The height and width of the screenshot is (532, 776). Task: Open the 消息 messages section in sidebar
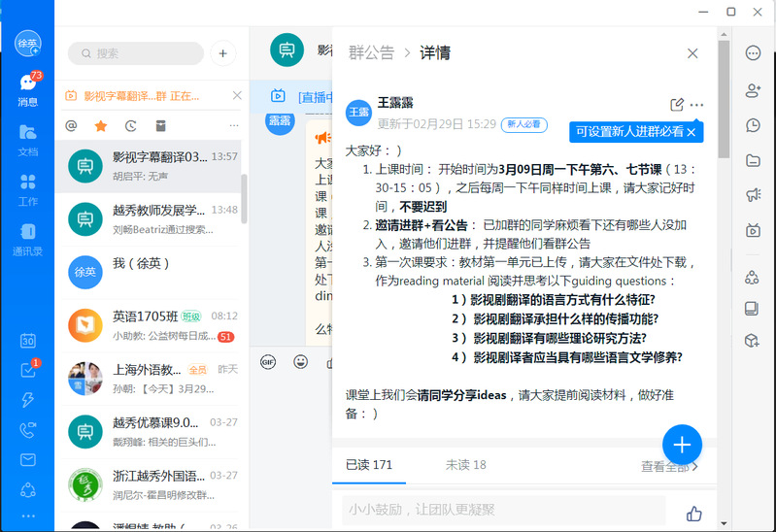point(27,89)
